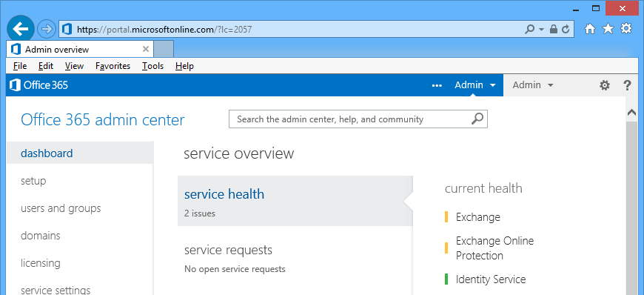644x295 pixels.
Task: Click the browser Forward arrow button
Action: point(47,29)
